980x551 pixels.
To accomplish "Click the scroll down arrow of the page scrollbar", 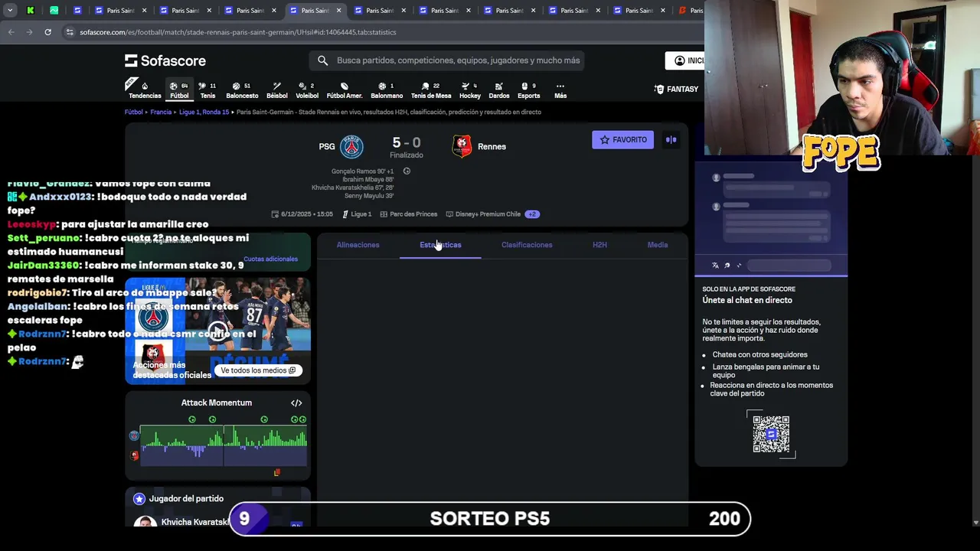I will pos(975,523).
